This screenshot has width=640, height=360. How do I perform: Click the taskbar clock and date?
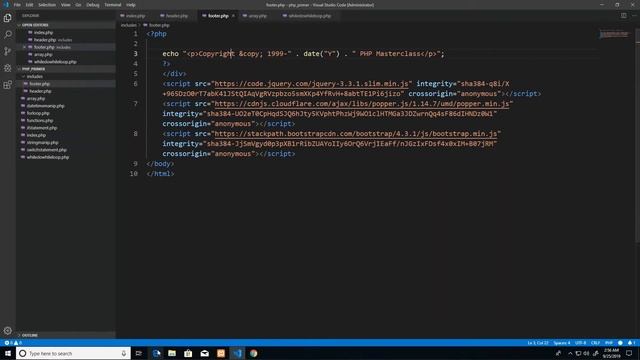click(611, 353)
